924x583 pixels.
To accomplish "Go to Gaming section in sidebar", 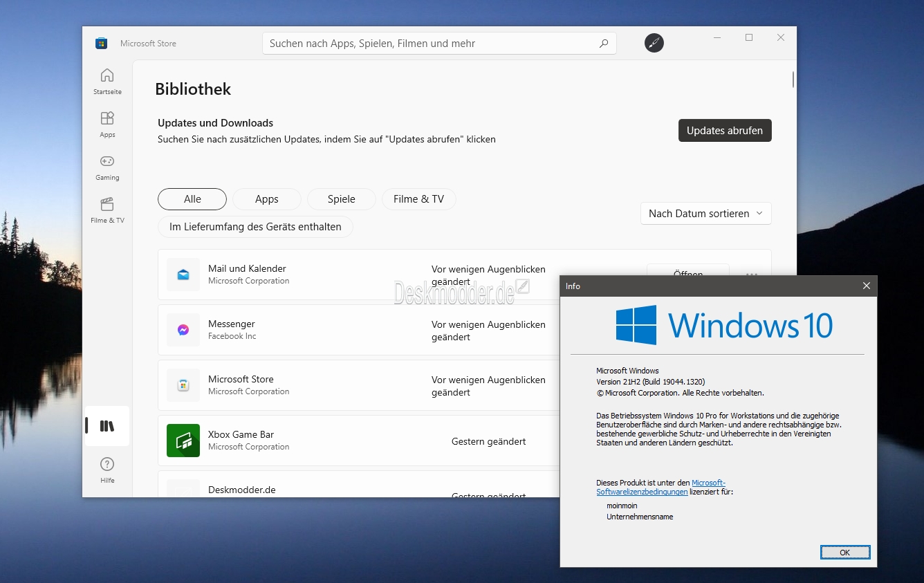I will (x=107, y=167).
